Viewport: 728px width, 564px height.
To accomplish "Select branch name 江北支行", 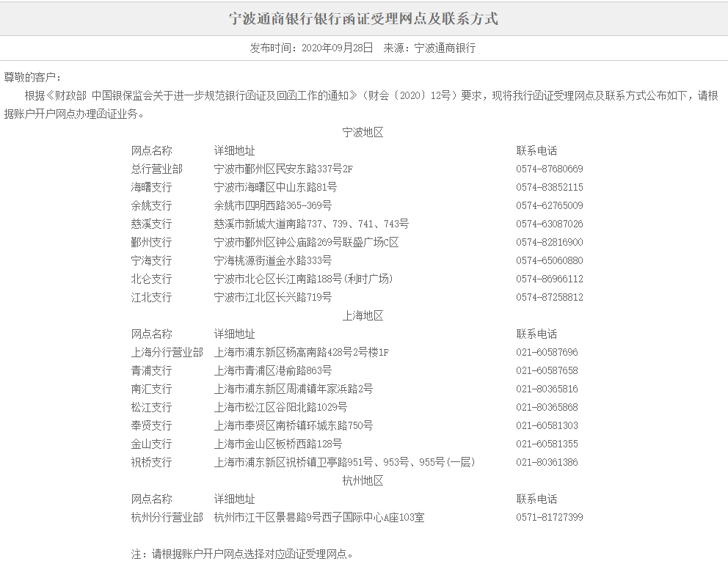I will 151,297.
